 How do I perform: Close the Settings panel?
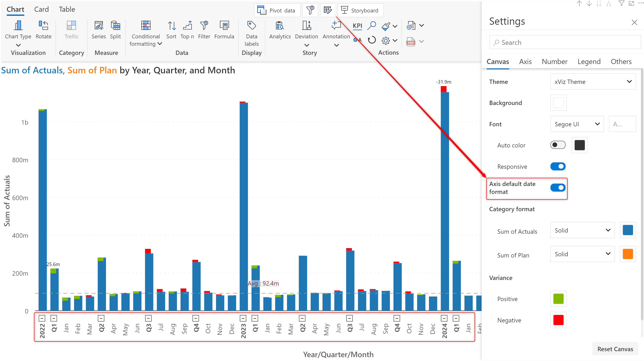click(634, 22)
